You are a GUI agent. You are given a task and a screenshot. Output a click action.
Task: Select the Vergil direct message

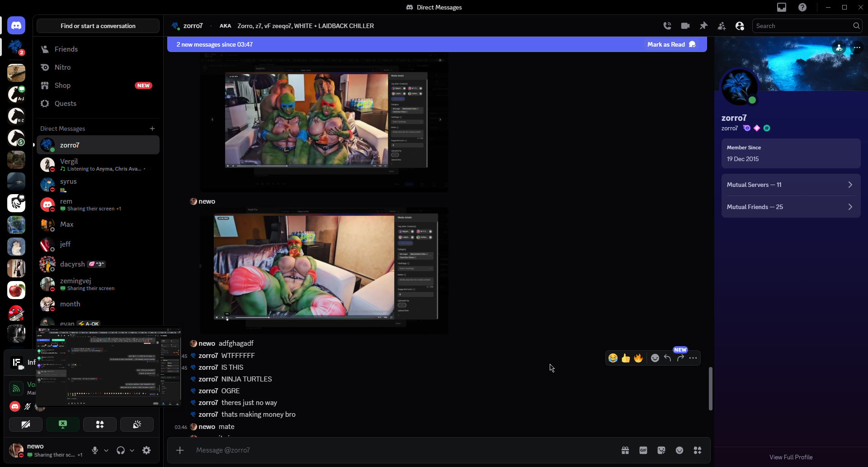(98, 165)
